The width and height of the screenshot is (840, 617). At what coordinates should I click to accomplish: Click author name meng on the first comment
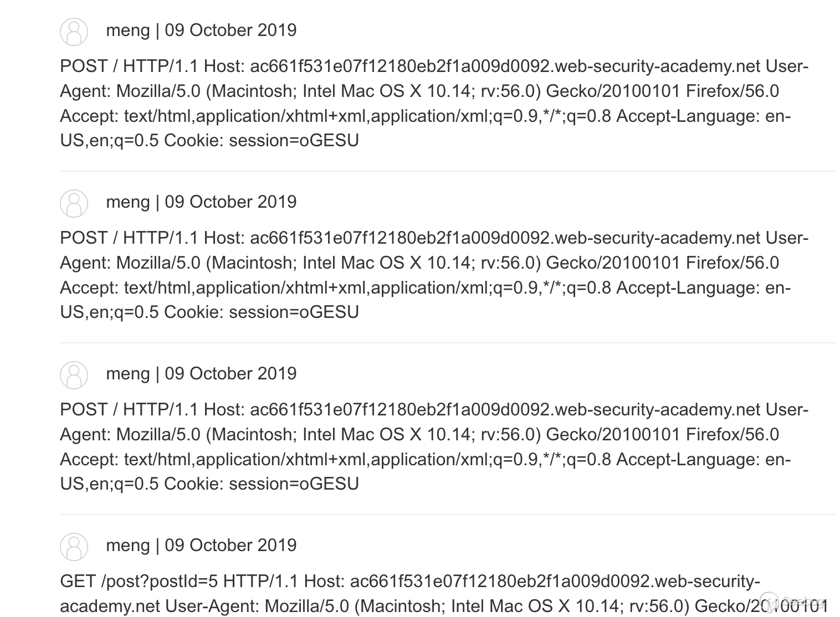[x=127, y=30]
